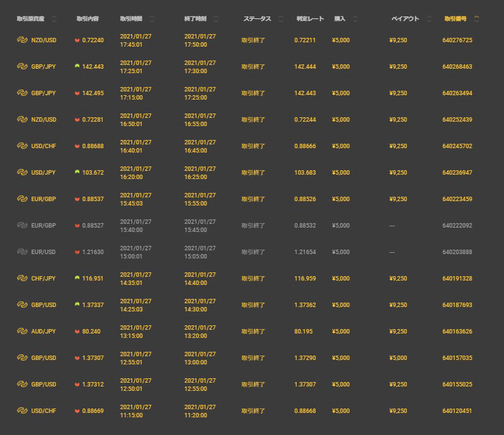Click the red down arrow beside 1.21630
504x435 pixels.
(x=77, y=252)
